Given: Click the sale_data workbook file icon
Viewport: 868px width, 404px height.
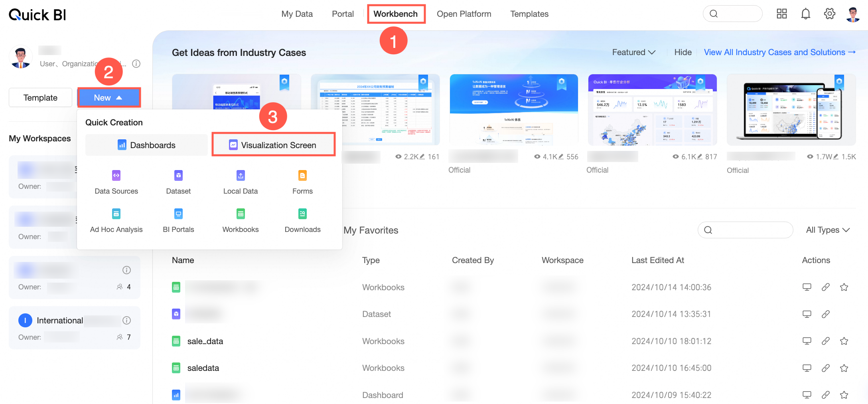Looking at the screenshot, I should click(x=176, y=341).
